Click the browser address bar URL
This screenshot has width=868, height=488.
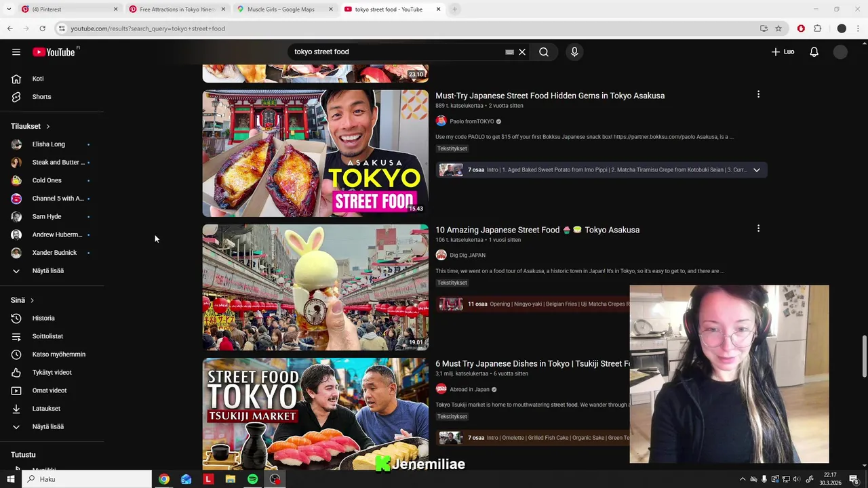tap(148, 28)
